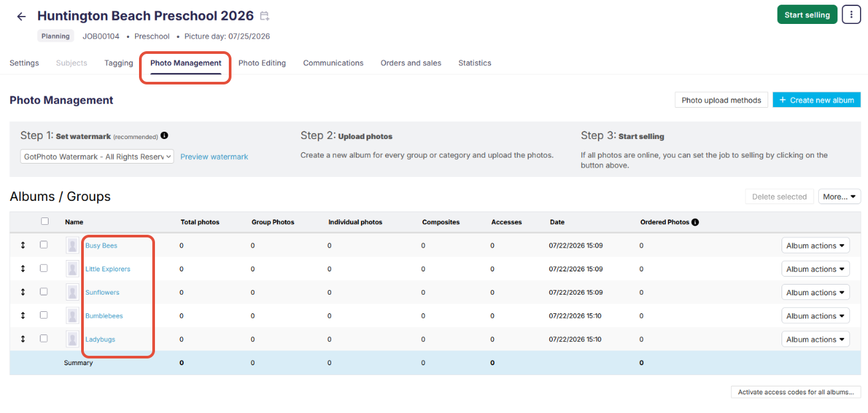Click the green Start selling button

(807, 15)
